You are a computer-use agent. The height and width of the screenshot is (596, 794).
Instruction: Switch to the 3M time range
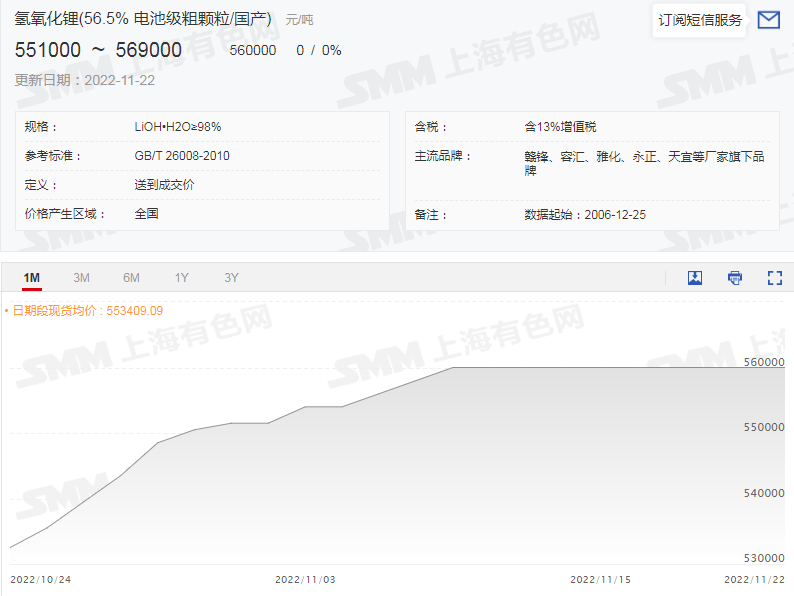coord(82,278)
